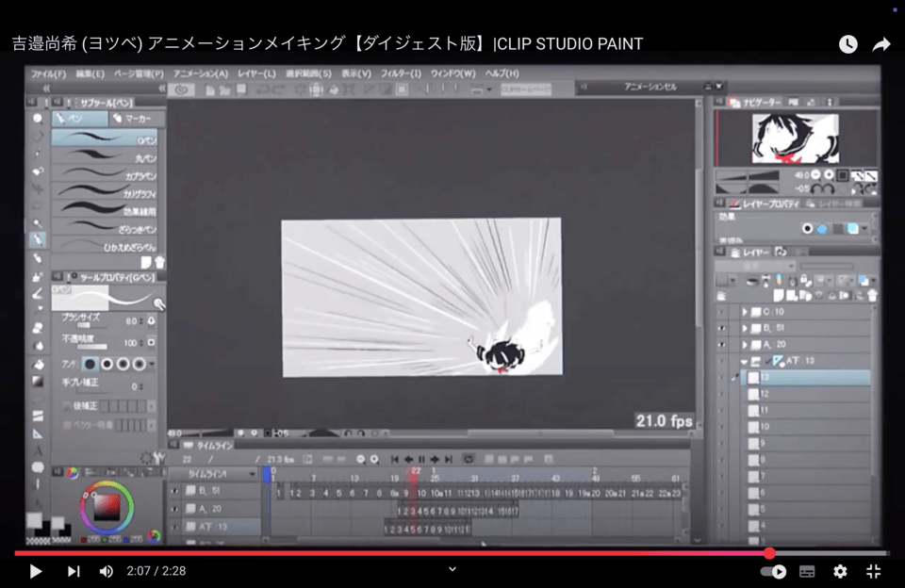Open the ウィンドウ(W) menu
The width and height of the screenshot is (905, 588).
tap(453, 73)
